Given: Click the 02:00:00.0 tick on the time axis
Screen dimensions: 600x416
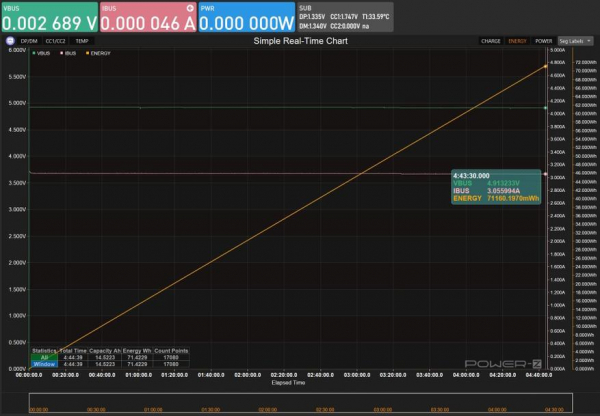Looking at the screenshot, I should 248,375.
